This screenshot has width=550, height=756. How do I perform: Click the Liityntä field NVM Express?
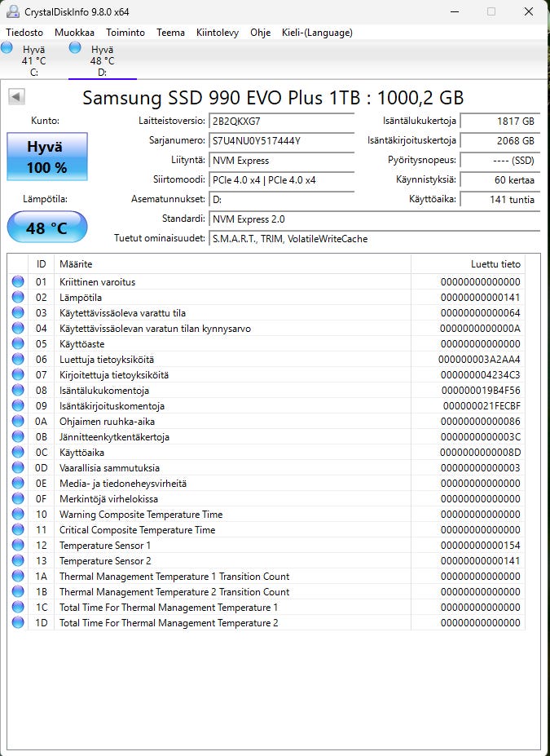281,160
